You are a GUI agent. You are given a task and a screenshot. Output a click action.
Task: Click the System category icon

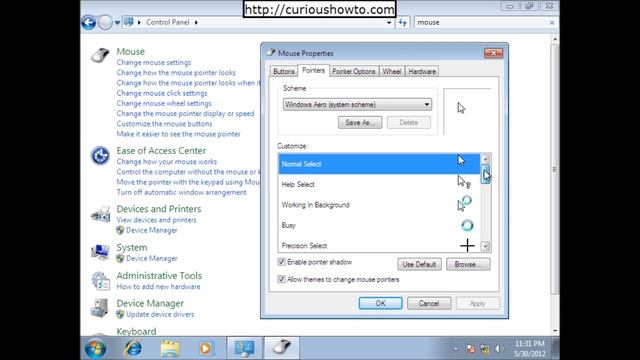pos(100,252)
